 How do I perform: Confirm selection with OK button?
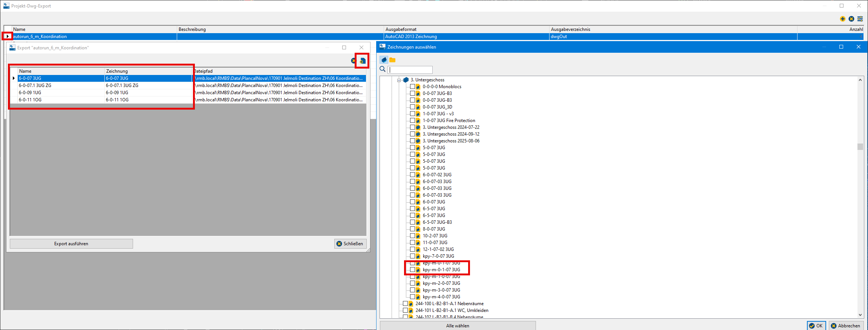(816, 326)
